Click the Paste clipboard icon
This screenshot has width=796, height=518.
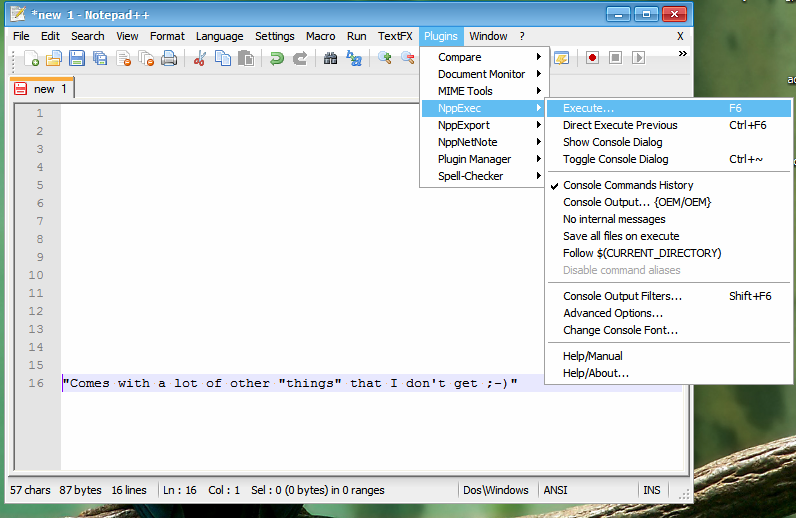coord(246,58)
